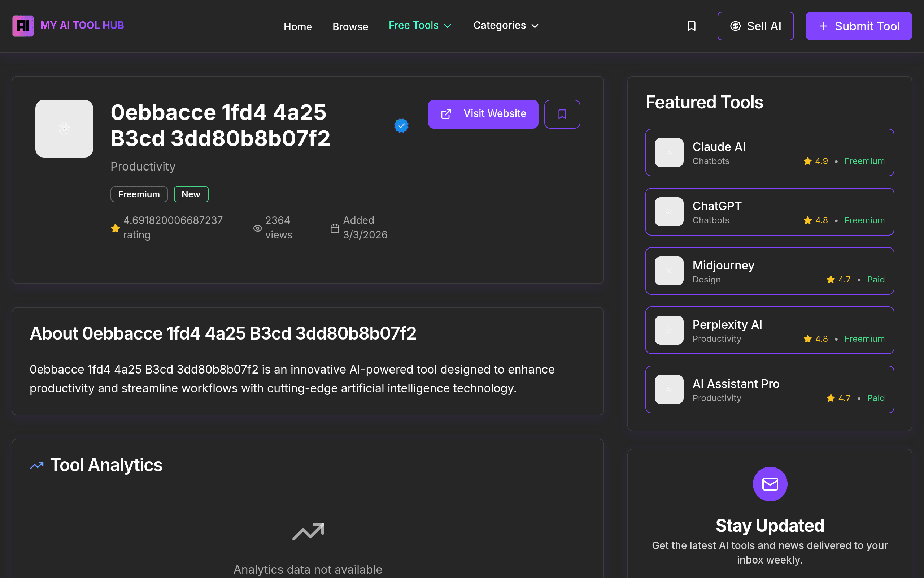924x578 pixels.
Task: Click the blue verified badge icon
Action: 401,125
